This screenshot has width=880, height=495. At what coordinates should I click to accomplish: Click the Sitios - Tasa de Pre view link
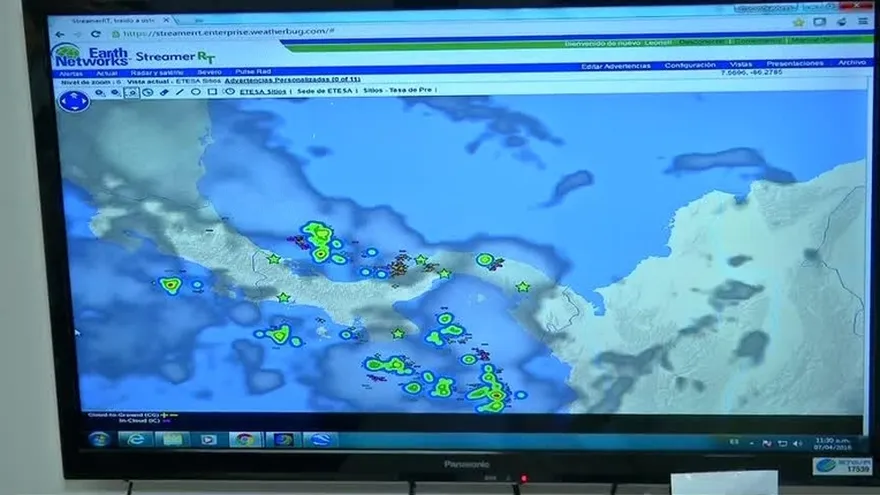coord(397,90)
